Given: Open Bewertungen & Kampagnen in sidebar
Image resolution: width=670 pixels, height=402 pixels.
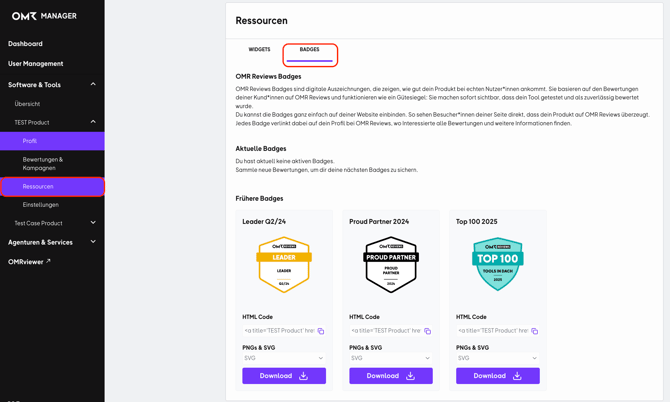Looking at the screenshot, I should point(43,163).
